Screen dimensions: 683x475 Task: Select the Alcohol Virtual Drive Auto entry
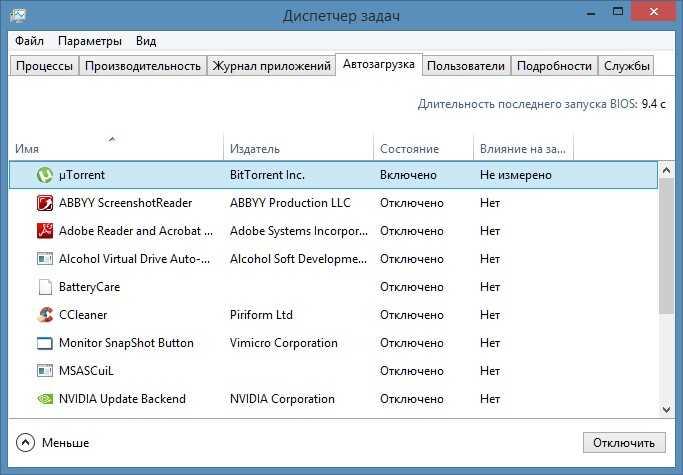pos(135,259)
